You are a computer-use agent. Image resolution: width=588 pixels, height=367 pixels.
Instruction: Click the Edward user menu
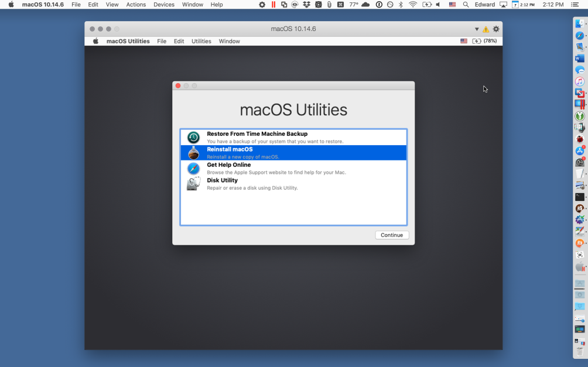(485, 5)
